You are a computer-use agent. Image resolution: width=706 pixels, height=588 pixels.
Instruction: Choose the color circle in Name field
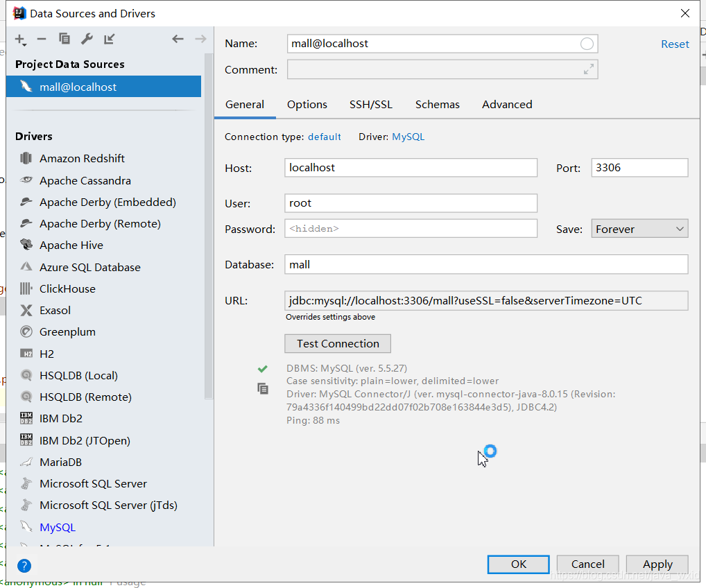coord(587,44)
